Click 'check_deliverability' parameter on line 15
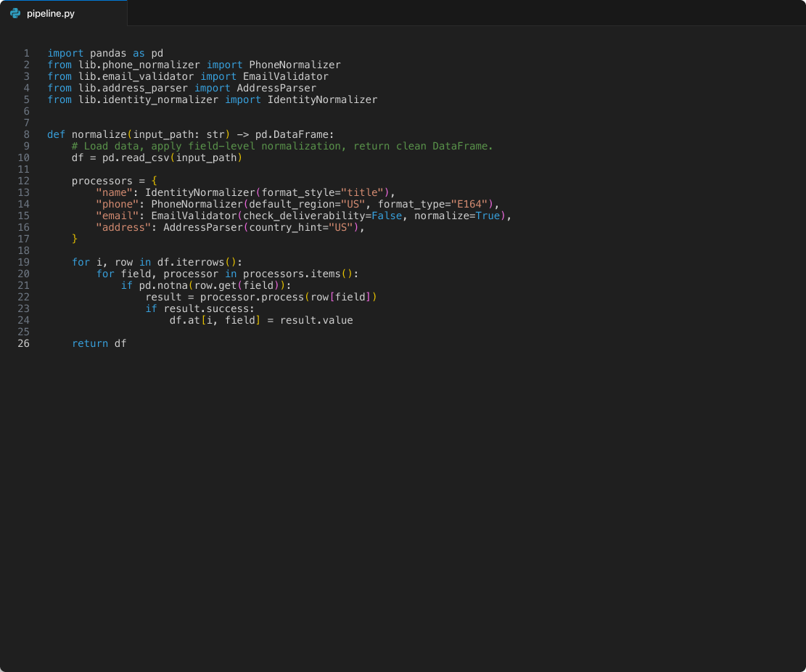 click(x=304, y=216)
